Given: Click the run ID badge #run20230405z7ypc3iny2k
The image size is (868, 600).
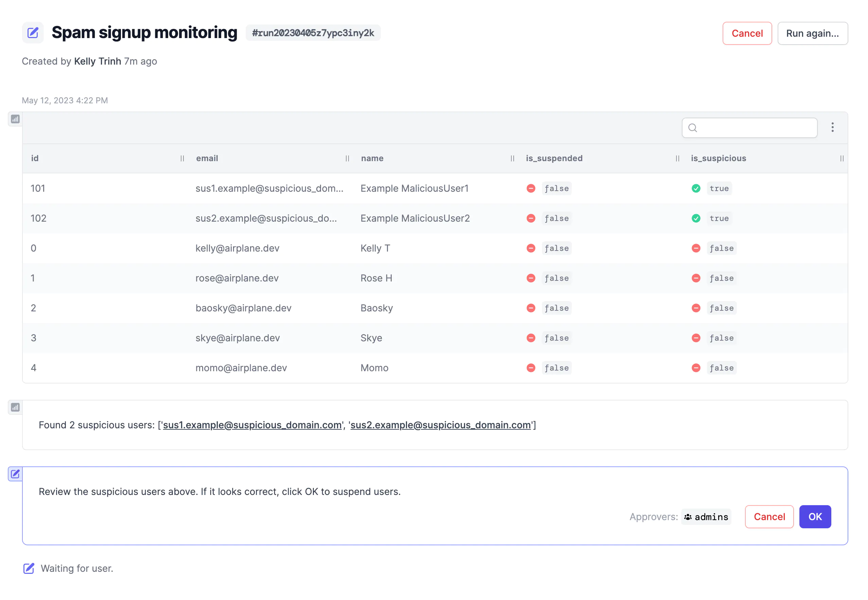Looking at the screenshot, I should coord(313,33).
